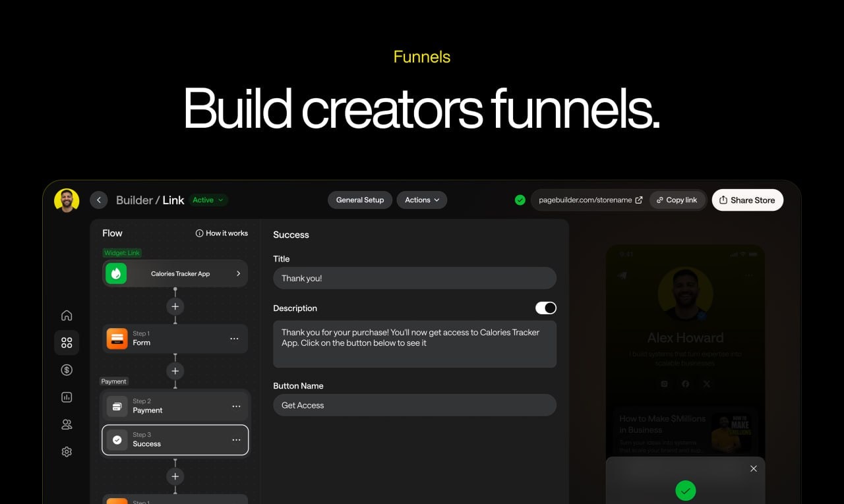844x504 pixels.
Task: Click the X social icon in the preview
Action: [706, 384]
